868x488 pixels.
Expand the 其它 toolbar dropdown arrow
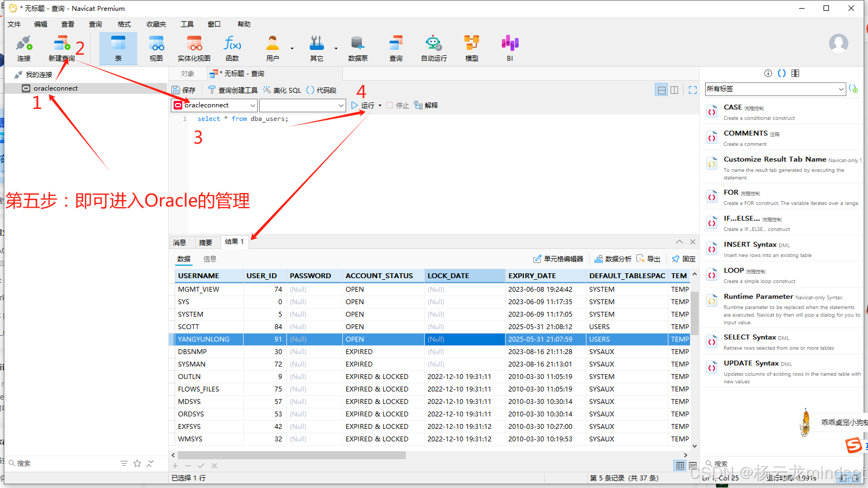336,48
